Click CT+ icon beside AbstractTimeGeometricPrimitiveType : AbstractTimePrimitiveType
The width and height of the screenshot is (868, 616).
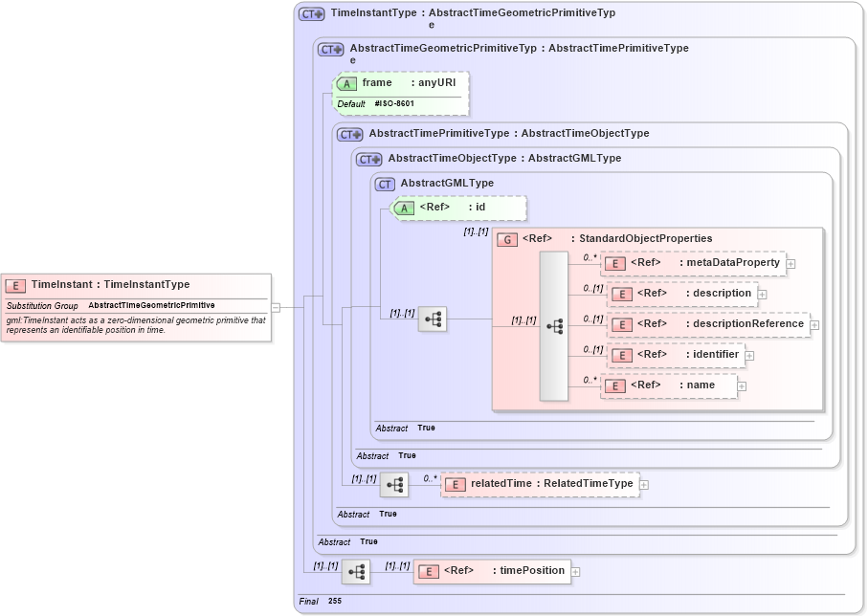click(330, 49)
